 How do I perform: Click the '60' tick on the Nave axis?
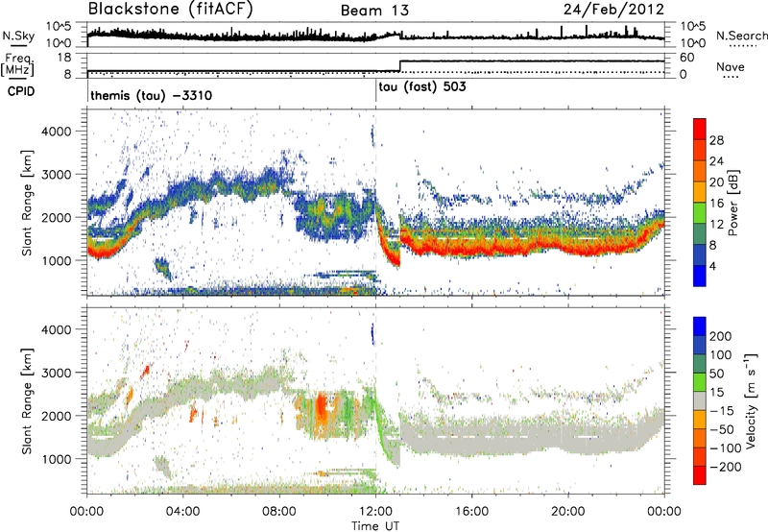click(687, 58)
